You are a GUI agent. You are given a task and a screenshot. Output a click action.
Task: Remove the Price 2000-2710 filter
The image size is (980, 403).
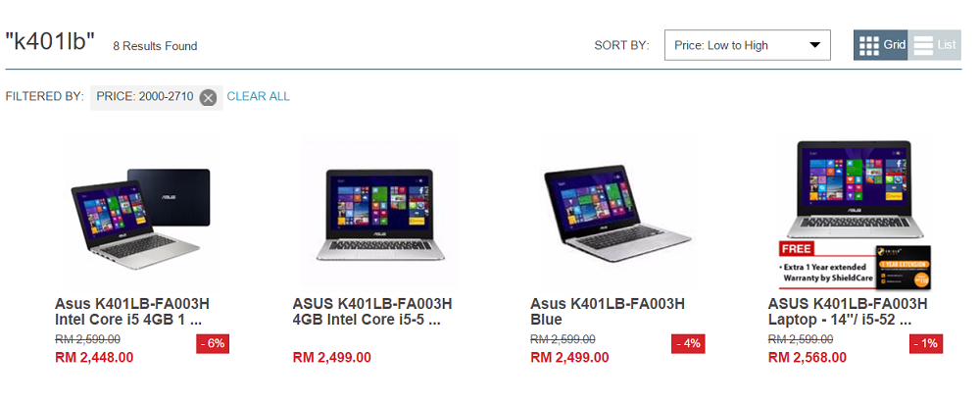[208, 98]
